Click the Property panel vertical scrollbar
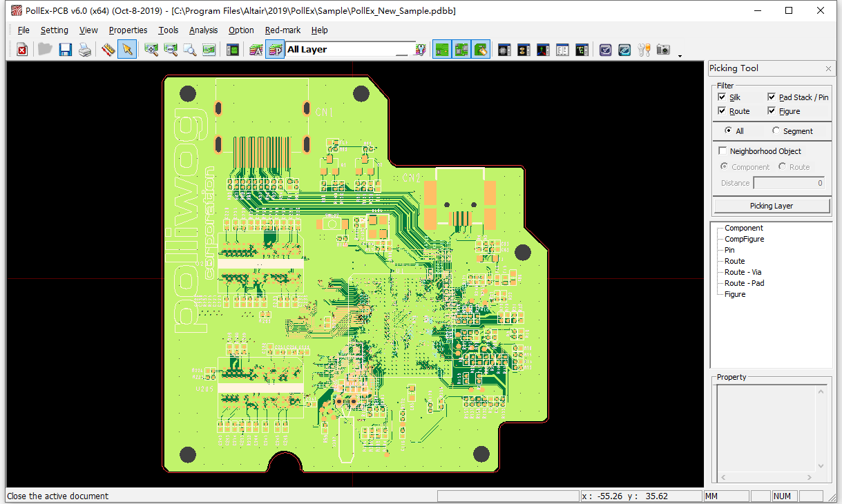The image size is (842, 504). pyautogui.click(x=821, y=429)
